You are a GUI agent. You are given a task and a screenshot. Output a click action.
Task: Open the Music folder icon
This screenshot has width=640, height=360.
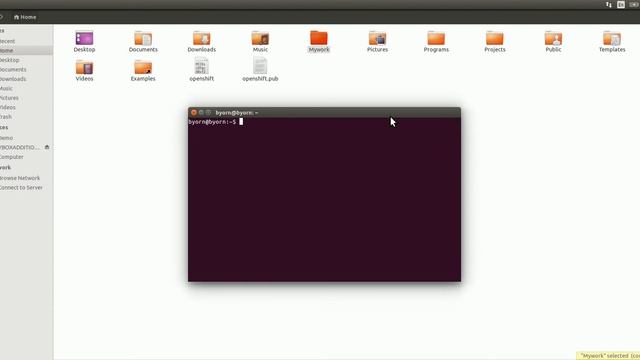[x=260, y=38]
